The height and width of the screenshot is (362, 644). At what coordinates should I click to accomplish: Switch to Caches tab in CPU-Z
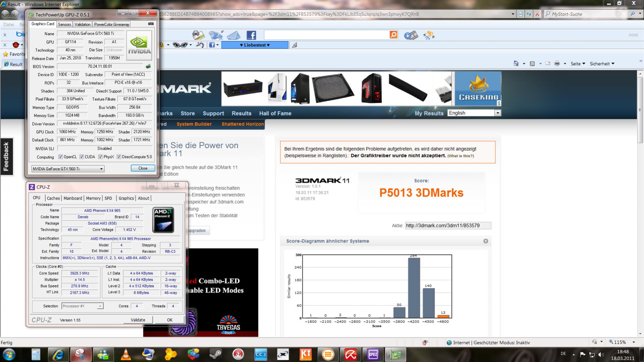point(53,198)
